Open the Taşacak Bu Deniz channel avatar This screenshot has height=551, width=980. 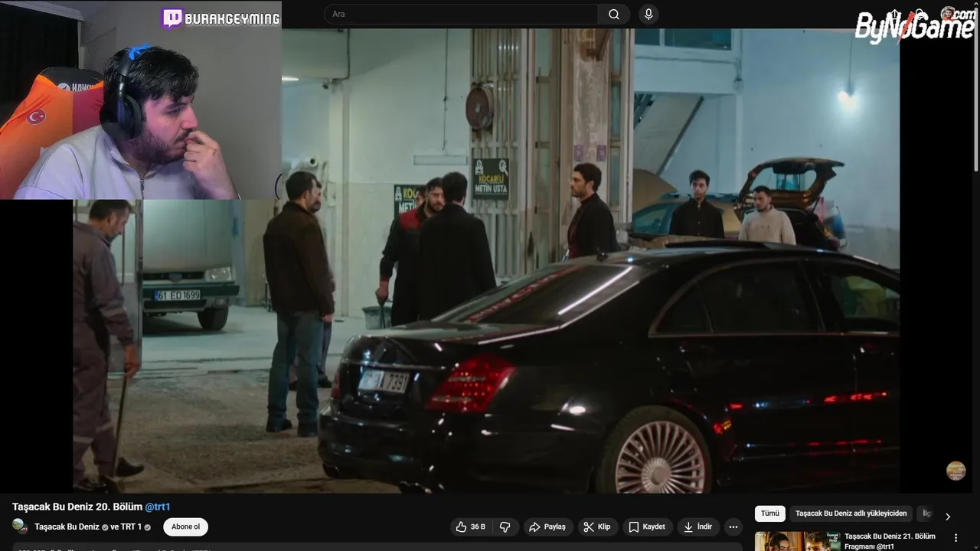coord(21,527)
